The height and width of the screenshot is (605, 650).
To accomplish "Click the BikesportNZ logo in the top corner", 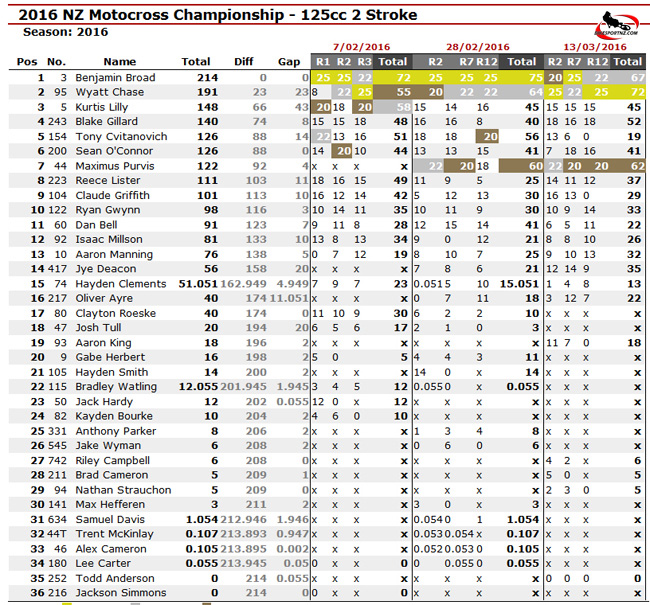I will [618, 23].
